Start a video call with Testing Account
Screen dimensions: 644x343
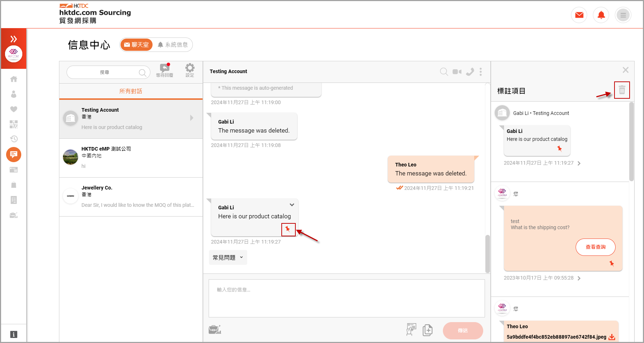click(457, 72)
